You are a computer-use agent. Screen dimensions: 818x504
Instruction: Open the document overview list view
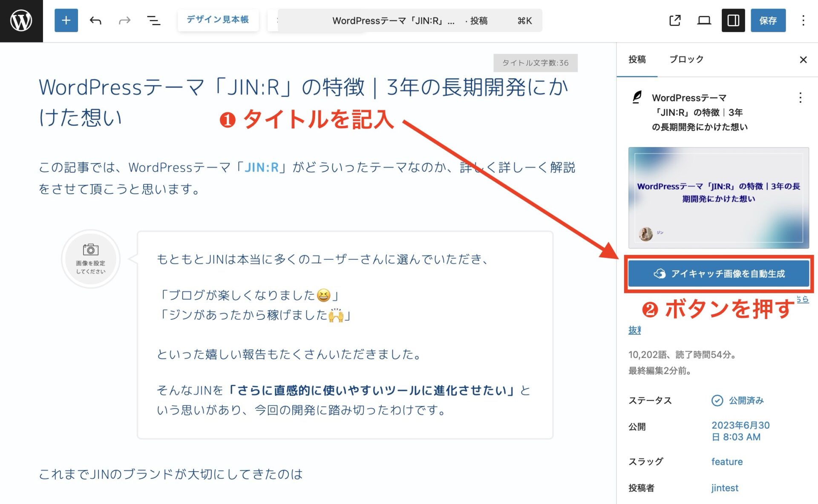click(153, 20)
